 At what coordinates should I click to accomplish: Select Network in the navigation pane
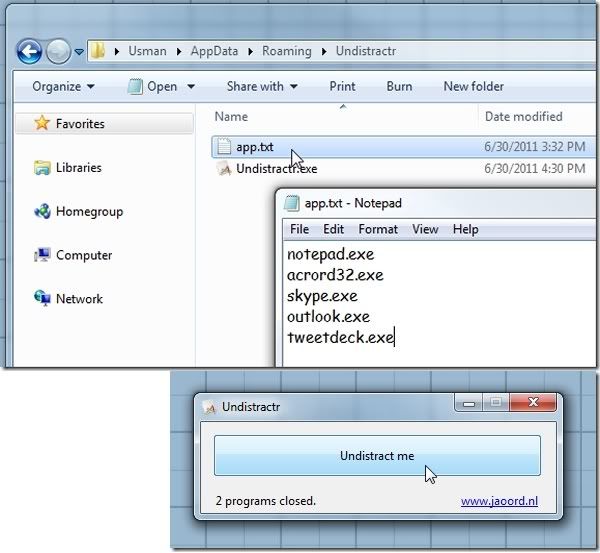pos(79,299)
